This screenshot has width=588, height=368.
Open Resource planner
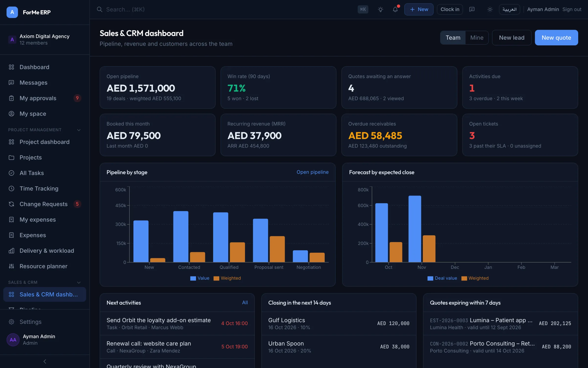click(x=45, y=266)
